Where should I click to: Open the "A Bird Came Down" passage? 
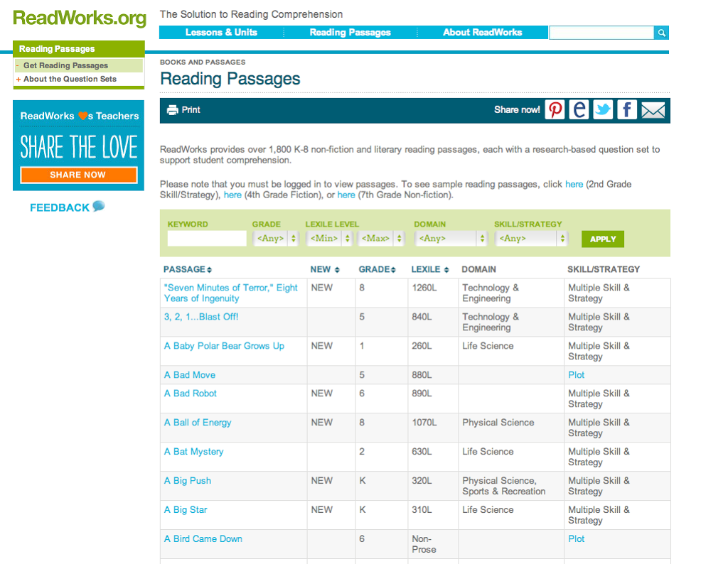point(203,539)
